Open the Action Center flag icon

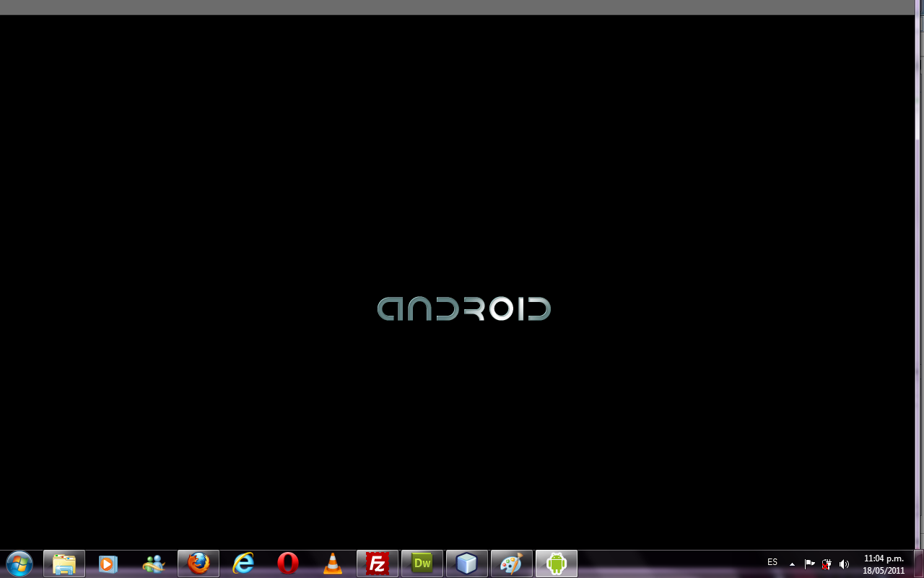click(x=809, y=564)
